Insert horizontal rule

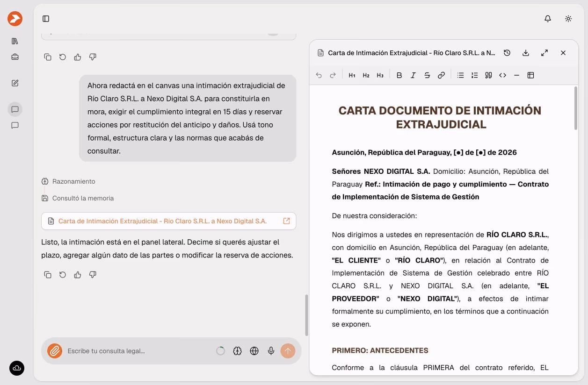(x=516, y=75)
